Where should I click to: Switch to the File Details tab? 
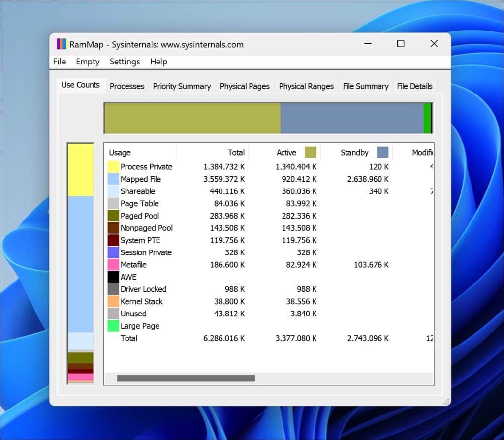click(414, 86)
